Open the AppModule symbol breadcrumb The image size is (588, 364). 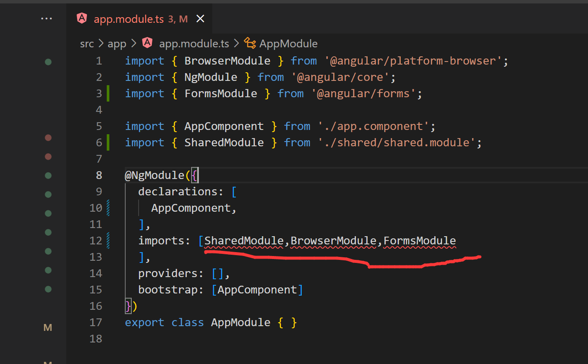[288, 43]
